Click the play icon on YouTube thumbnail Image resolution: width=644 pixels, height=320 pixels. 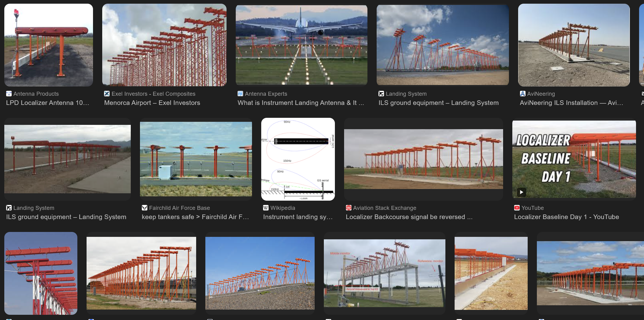(522, 192)
